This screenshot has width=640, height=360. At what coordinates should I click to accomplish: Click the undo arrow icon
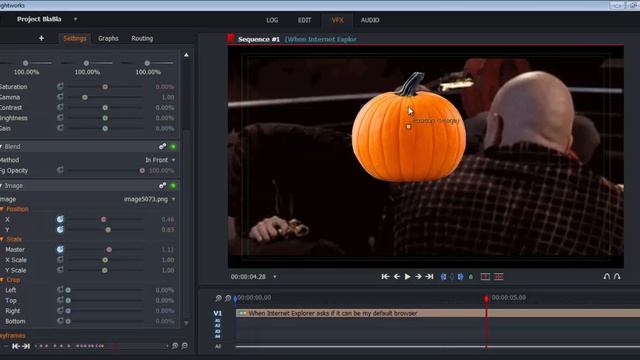click(x=607, y=277)
